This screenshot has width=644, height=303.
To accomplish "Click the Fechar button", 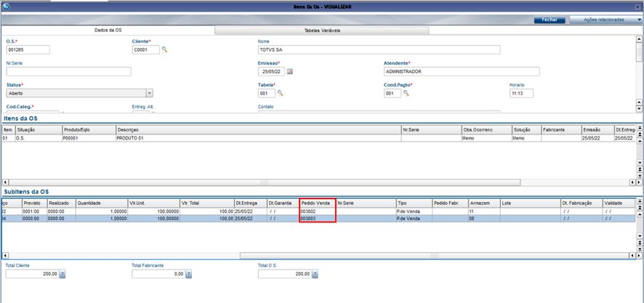I will click(x=550, y=20).
